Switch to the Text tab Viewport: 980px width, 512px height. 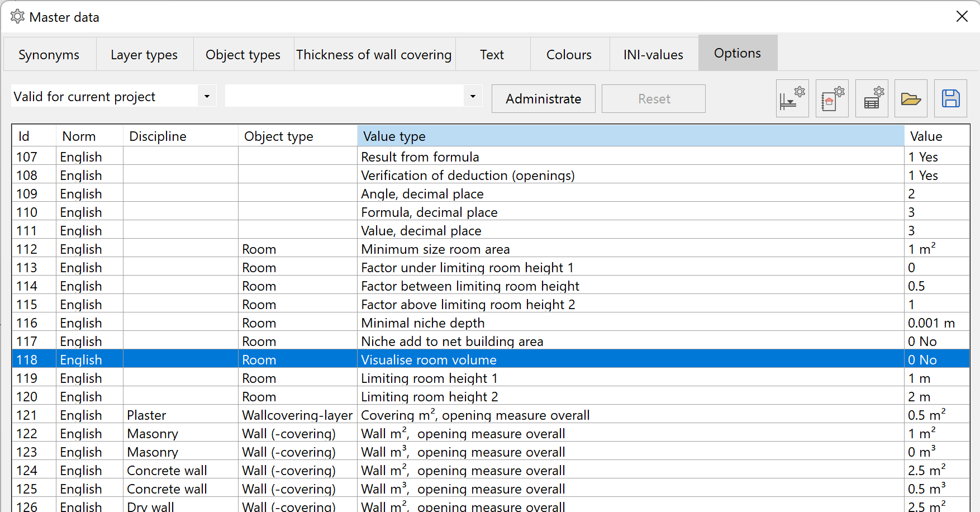(492, 54)
